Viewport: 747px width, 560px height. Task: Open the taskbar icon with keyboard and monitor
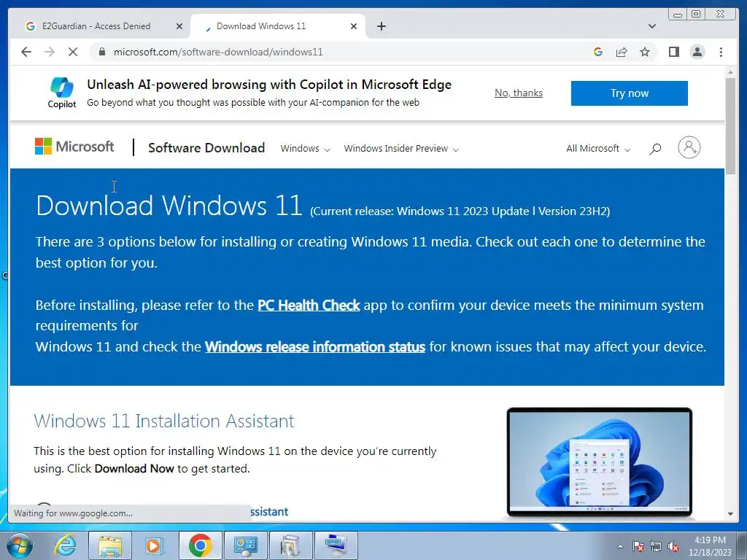pyautogui.click(x=336, y=545)
